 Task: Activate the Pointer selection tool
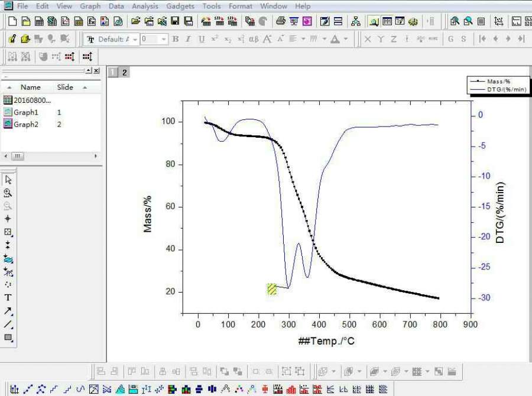click(8, 180)
